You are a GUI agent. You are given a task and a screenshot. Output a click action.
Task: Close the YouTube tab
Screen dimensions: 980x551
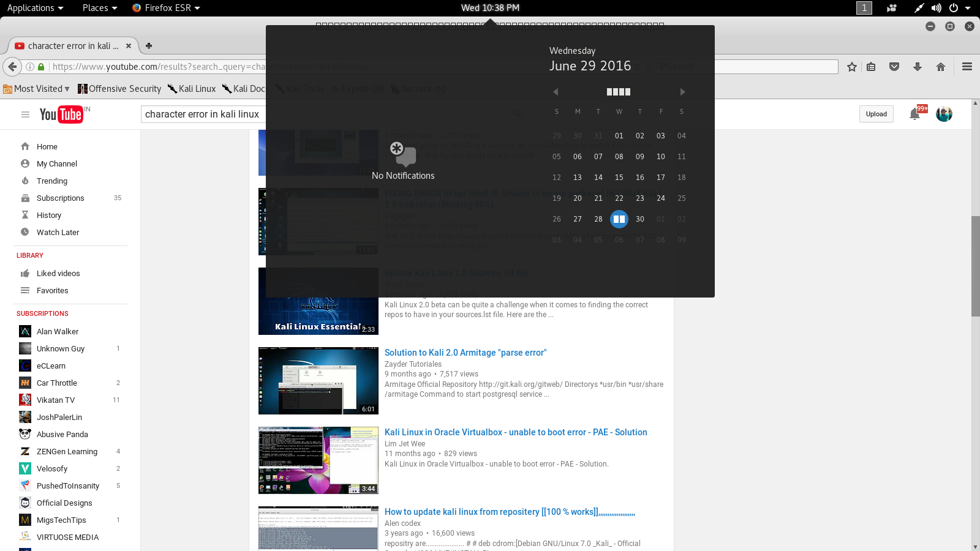pyautogui.click(x=129, y=46)
